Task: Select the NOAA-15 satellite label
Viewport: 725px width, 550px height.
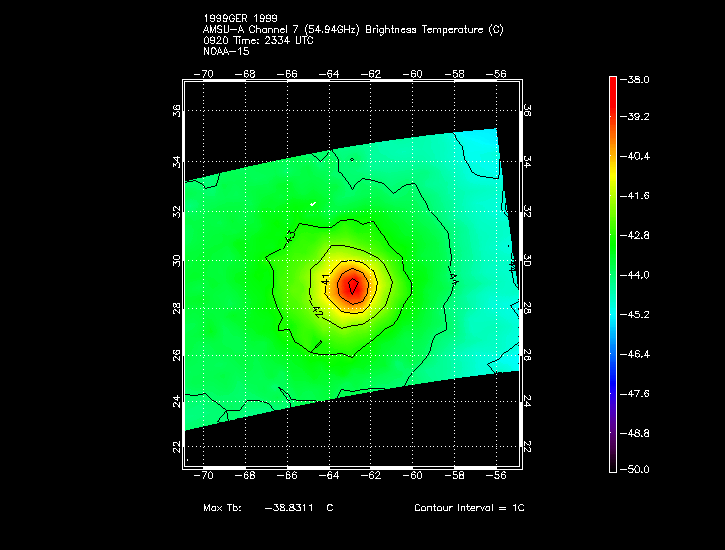Action: pyautogui.click(x=225, y=51)
